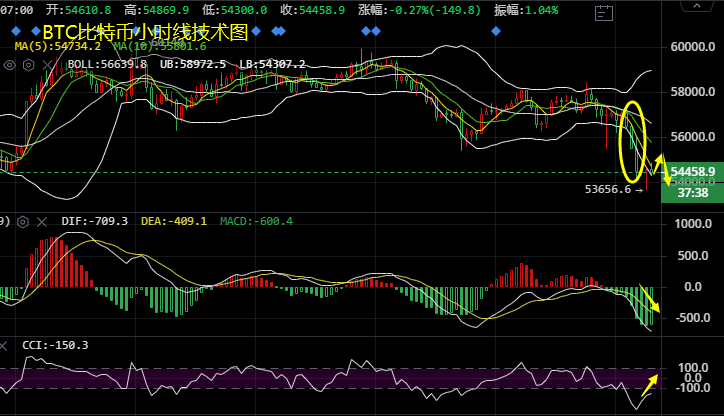Screen dimensions: 724x416
Task: Click the low price value 54300.0
Action: pyautogui.click(x=244, y=10)
